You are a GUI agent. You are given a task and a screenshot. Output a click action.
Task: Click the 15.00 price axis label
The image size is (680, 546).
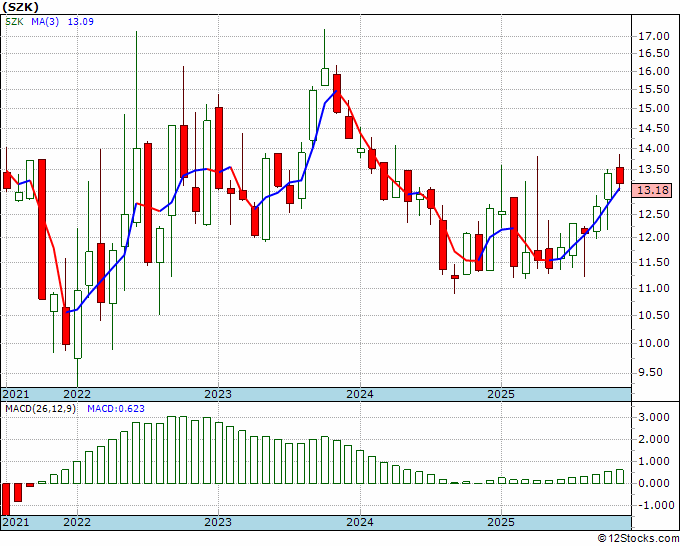[x=652, y=108]
